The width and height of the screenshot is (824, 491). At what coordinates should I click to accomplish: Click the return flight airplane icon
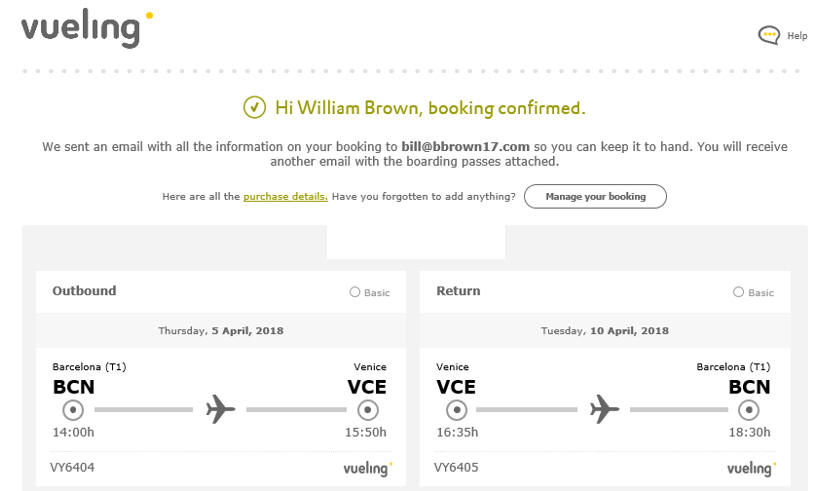604,409
